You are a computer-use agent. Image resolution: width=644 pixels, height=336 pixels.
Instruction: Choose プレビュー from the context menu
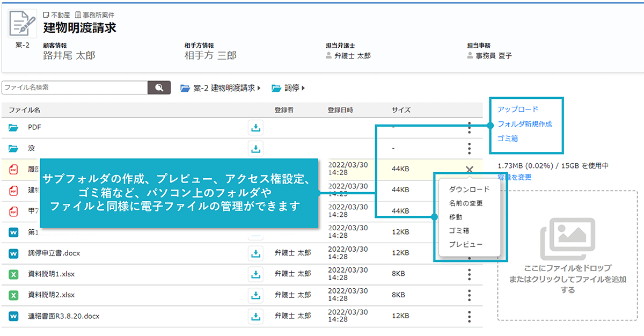click(x=466, y=244)
